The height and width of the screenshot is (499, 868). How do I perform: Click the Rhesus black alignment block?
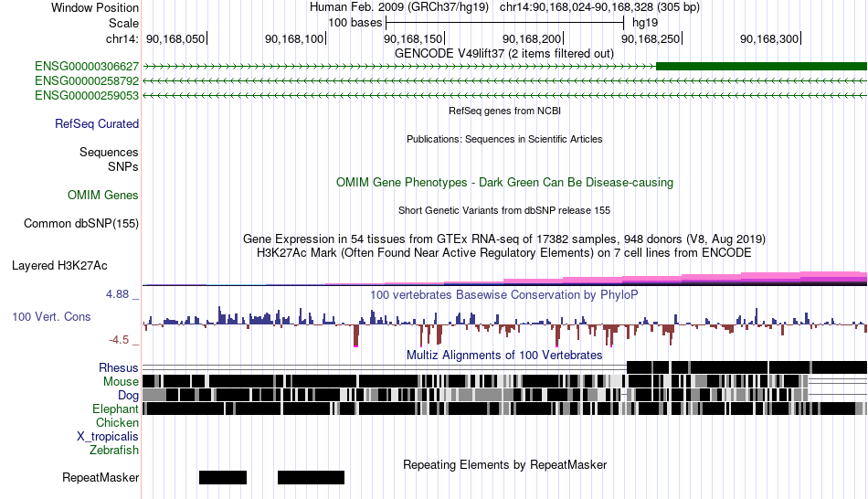[746, 367]
